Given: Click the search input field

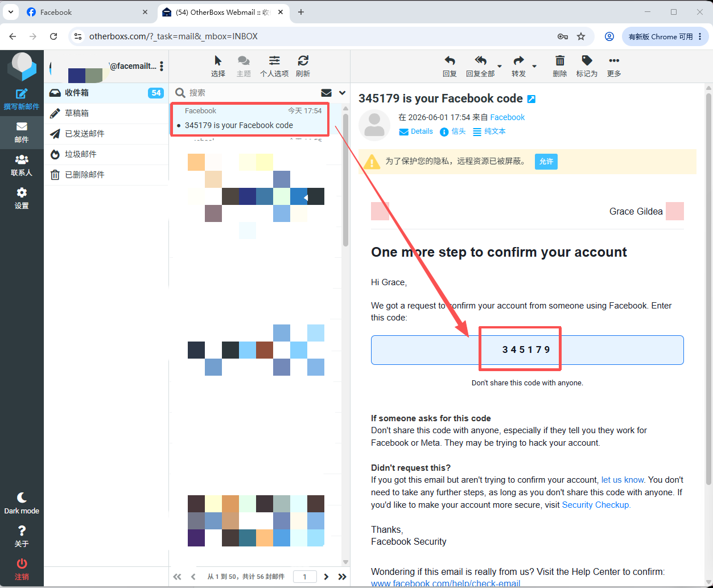Looking at the screenshot, I should click(250, 93).
